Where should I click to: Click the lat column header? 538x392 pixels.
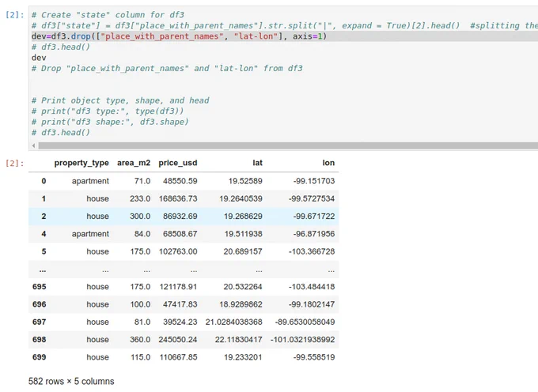(257, 163)
